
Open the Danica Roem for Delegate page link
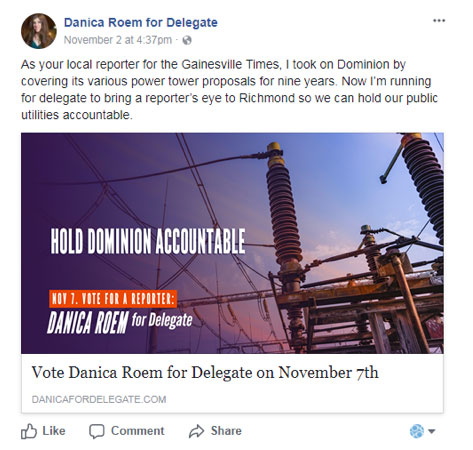pos(141,22)
